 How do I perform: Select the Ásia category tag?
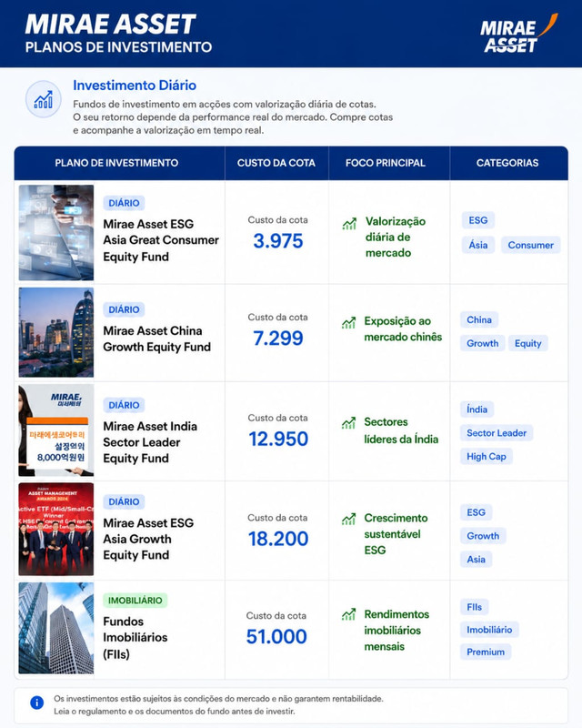[478, 245]
